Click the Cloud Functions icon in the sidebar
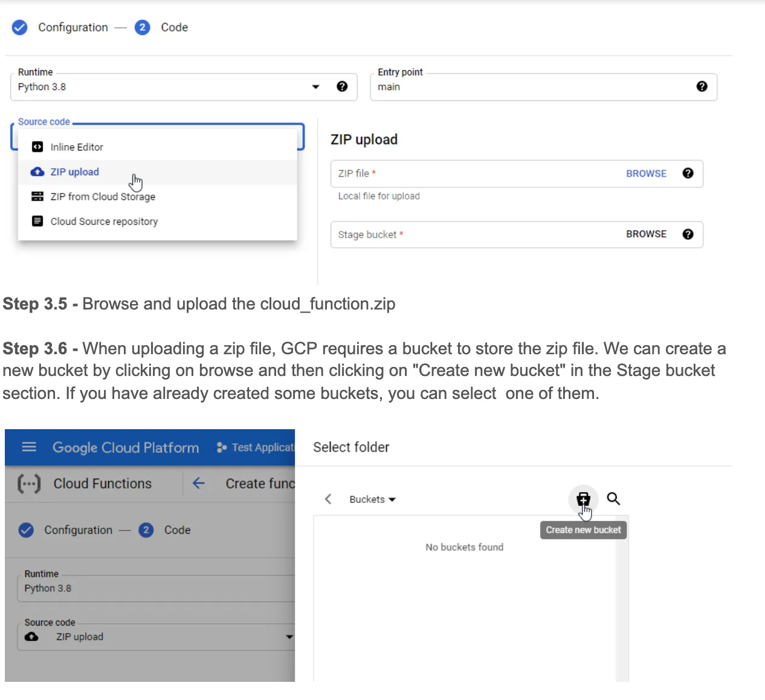The width and height of the screenshot is (765, 700). click(x=28, y=484)
